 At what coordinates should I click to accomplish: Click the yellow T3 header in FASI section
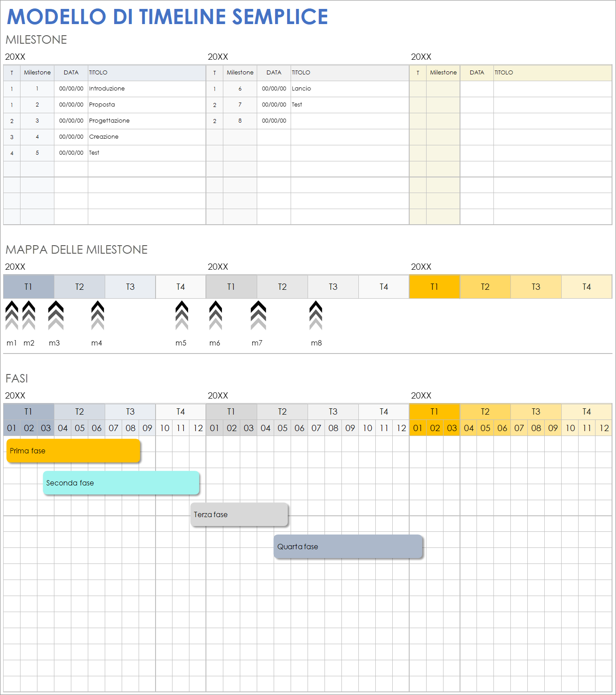[x=536, y=411]
